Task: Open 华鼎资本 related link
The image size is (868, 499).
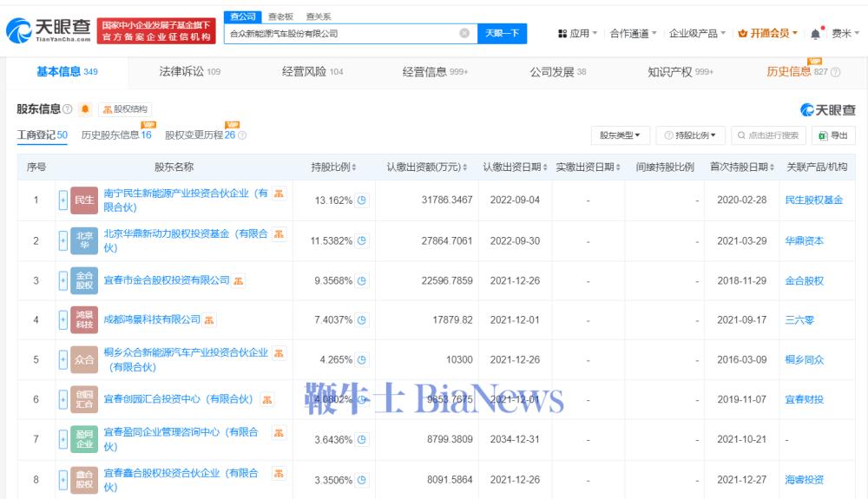Action: tap(805, 240)
